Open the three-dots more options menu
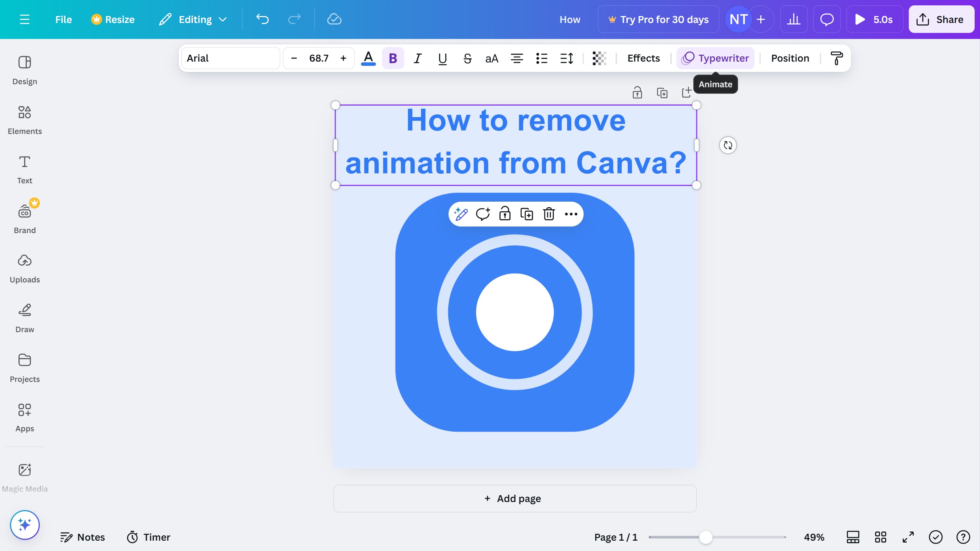980x551 pixels. coord(571,214)
